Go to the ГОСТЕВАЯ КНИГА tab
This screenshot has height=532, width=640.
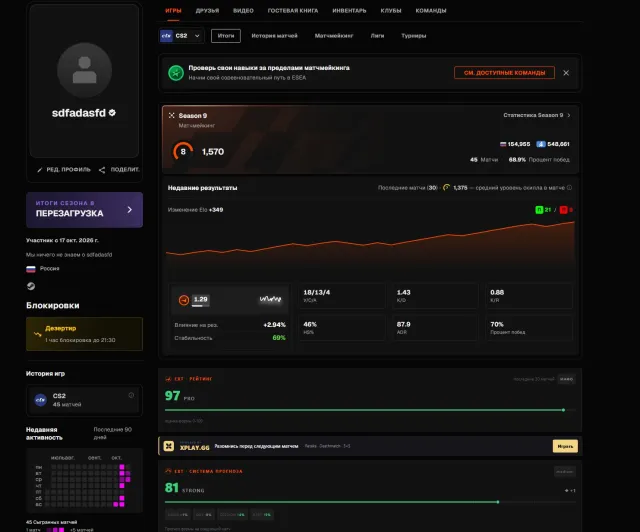pos(293,11)
